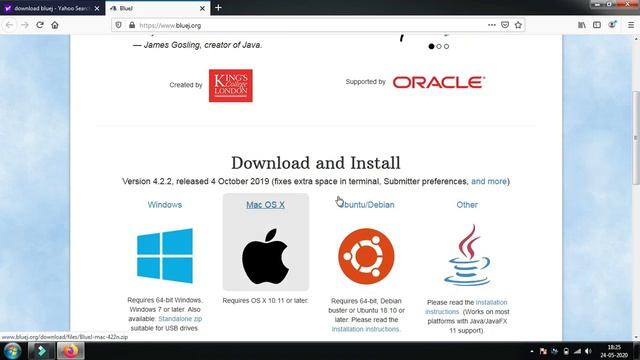
Task: Click the Mac OS X download link
Action: (x=265, y=204)
